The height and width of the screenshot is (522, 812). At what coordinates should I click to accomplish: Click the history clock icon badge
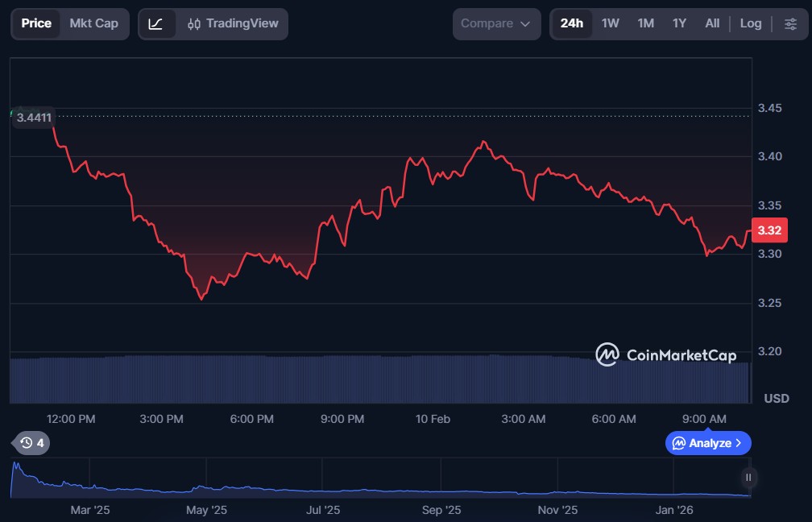tap(32, 442)
